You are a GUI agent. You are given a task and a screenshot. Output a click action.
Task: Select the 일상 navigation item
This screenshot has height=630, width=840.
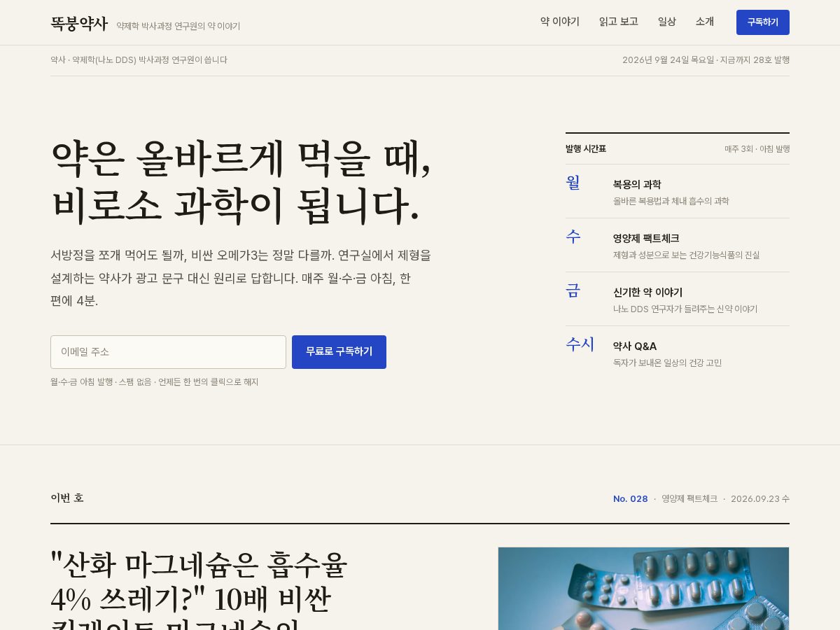click(667, 22)
